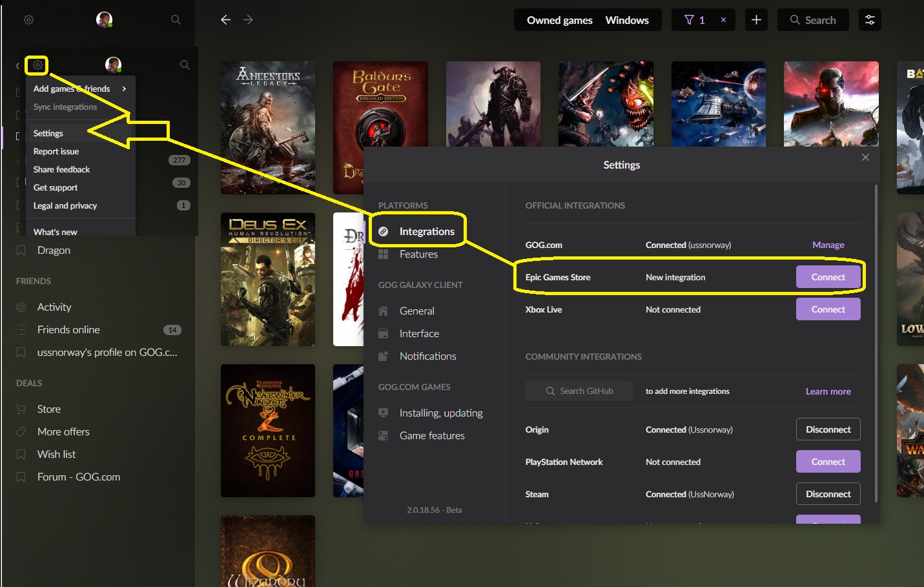Open Legal and privacy menu entry
Viewport: 924px width, 587px height.
[x=65, y=206]
